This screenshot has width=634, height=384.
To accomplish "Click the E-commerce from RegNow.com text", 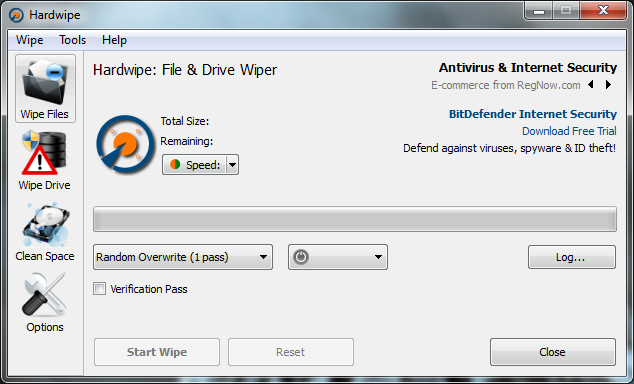I will tap(505, 85).
